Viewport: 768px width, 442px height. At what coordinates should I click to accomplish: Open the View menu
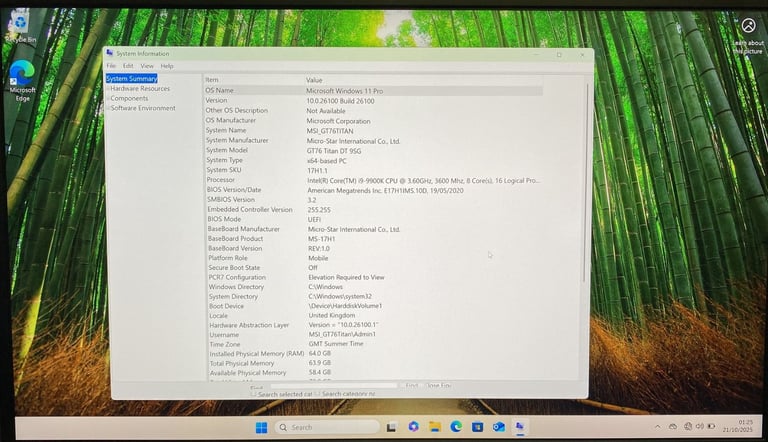click(x=147, y=66)
